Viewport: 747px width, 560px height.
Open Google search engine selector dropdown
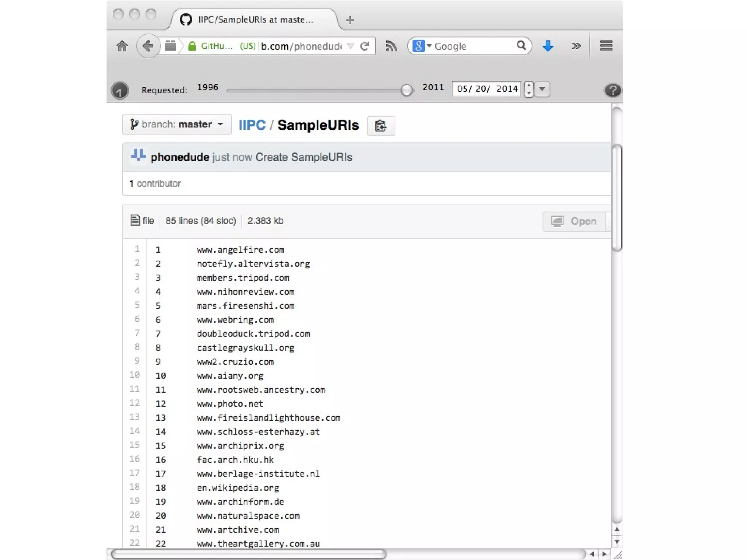422,46
